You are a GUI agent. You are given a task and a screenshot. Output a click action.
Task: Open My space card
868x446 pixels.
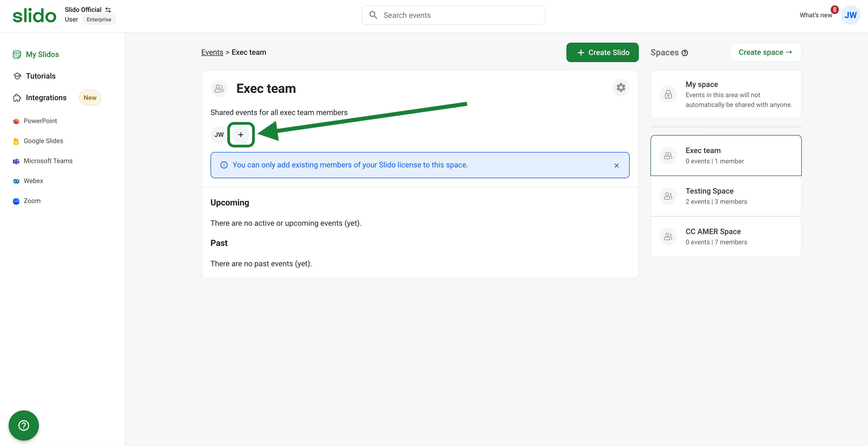click(x=726, y=94)
